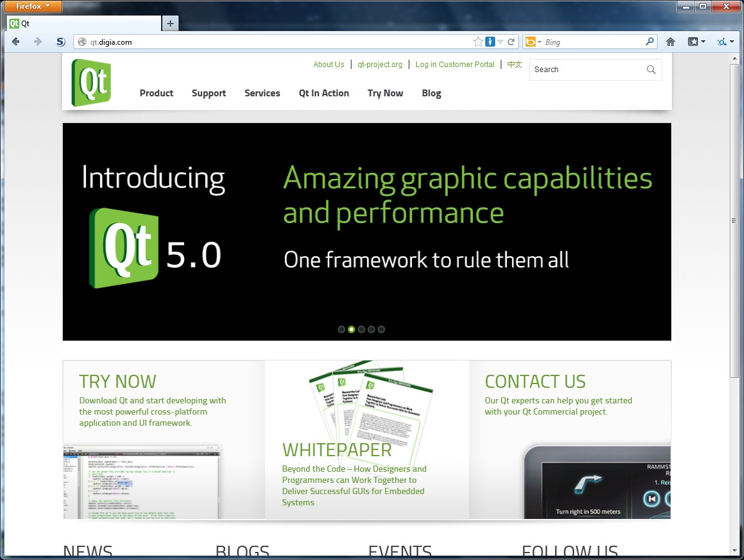Open the rightmost toolbar add-on dropdown

[725, 42]
